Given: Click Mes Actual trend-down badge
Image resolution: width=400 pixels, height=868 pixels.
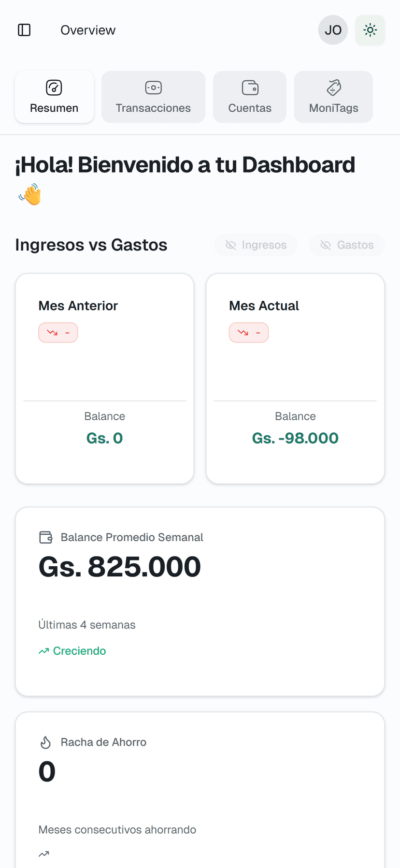Looking at the screenshot, I should coord(249,333).
